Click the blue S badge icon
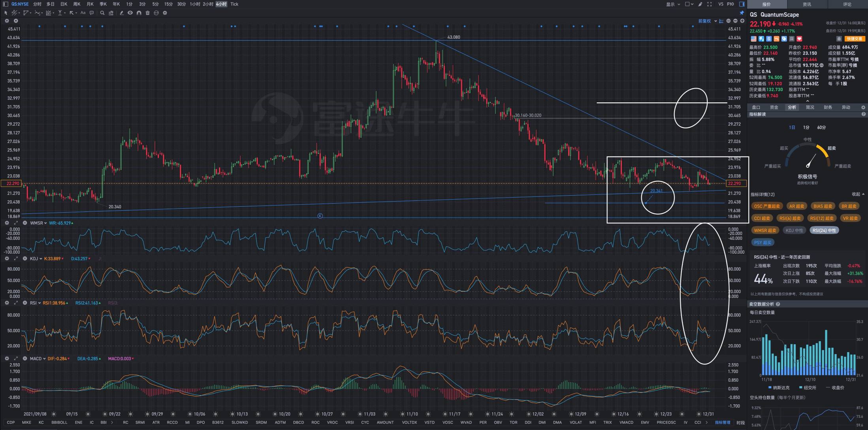Viewport: 868px width, 430px height. 769,39
